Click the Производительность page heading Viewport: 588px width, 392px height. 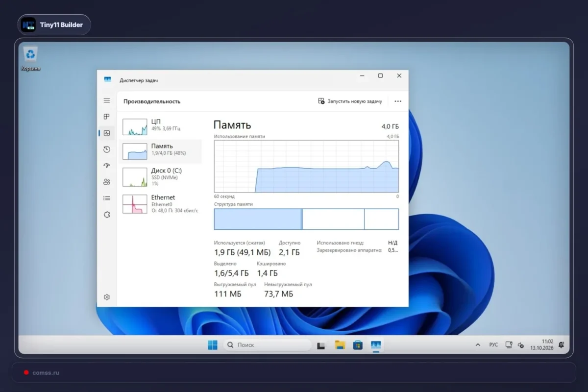pyautogui.click(x=152, y=101)
